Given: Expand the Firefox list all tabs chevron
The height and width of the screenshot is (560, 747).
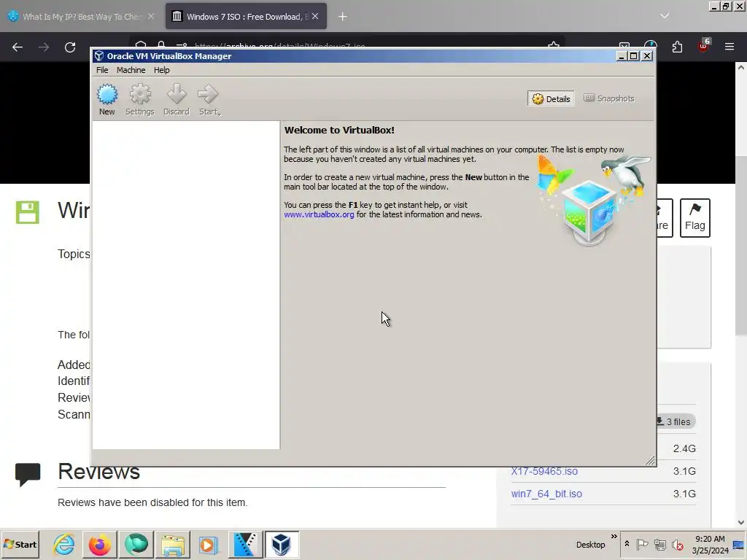Looking at the screenshot, I should pos(665,16).
